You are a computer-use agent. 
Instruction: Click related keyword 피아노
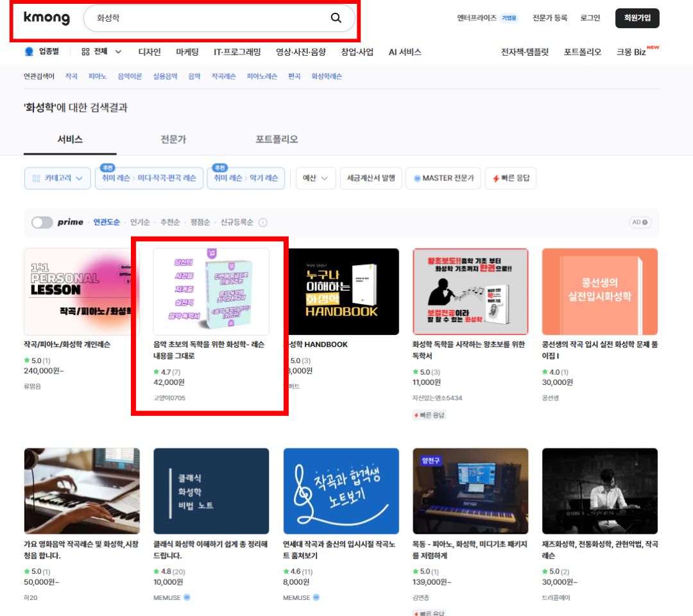[x=98, y=76]
